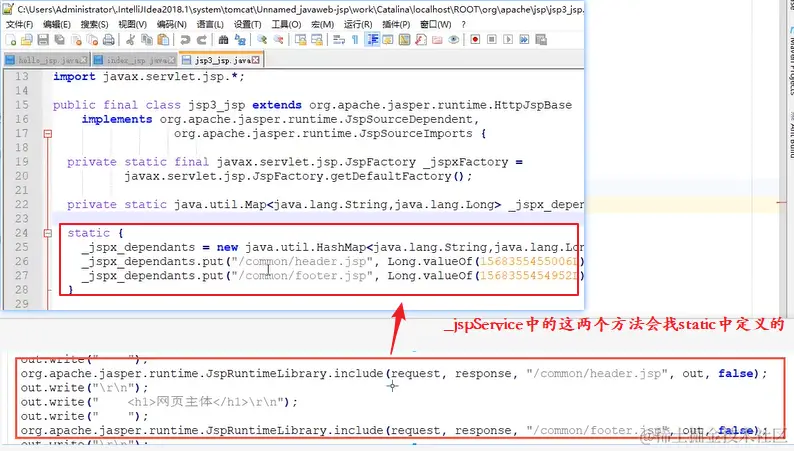Select the jsp3_jsp.java tab
This screenshot has width=794, height=451.
(x=220, y=60)
